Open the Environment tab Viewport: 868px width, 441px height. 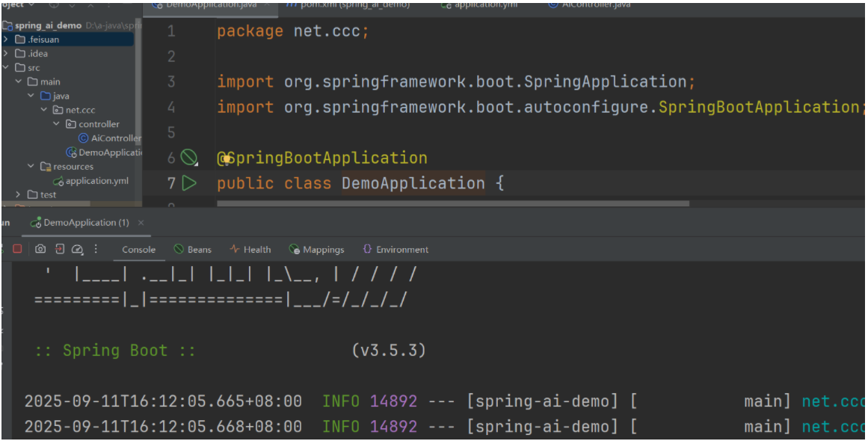(x=395, y=250)
